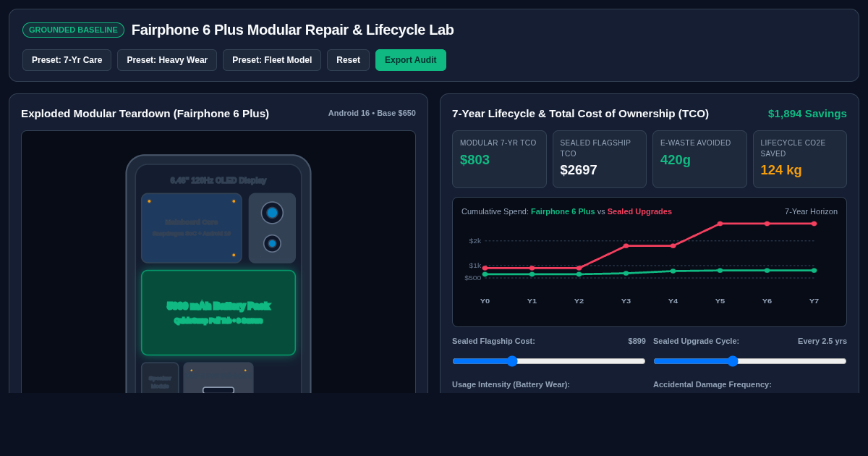Click the Lifecycle CO2E Saved card
This screenshot has height=456, width=868.
tap(800, 159)
